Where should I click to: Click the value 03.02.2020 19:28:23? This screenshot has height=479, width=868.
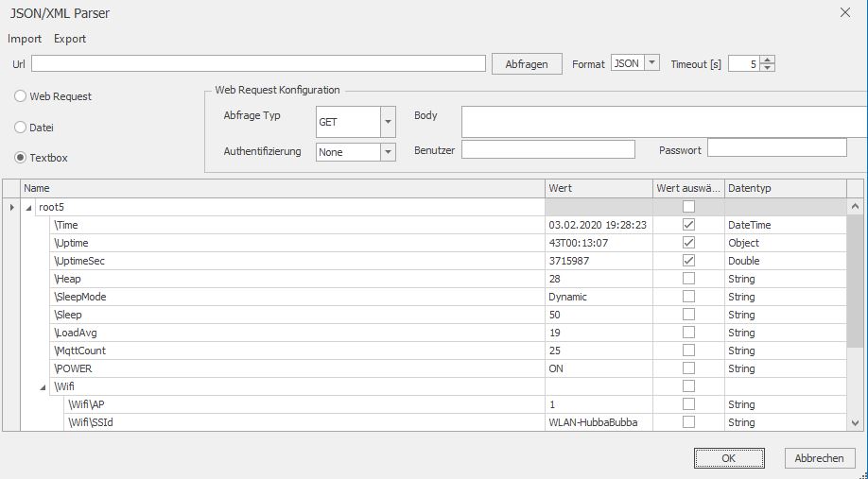point(598,225)
